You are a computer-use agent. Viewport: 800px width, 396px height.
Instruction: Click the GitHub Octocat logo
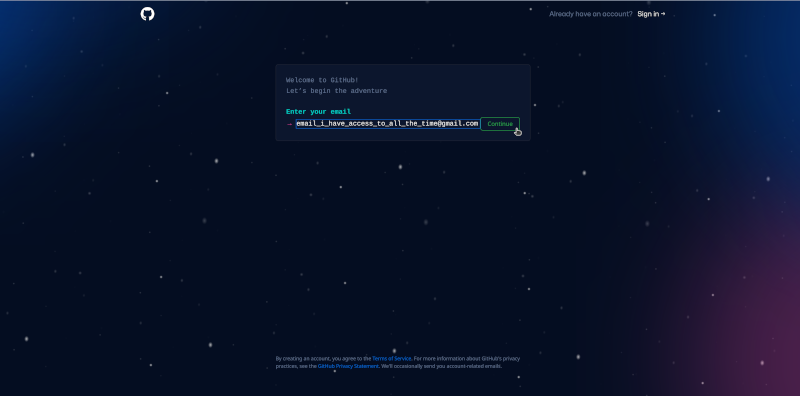pos(147,14)
